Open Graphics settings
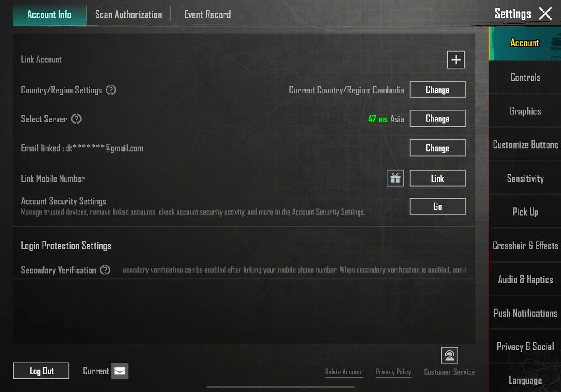 [525, 111]
